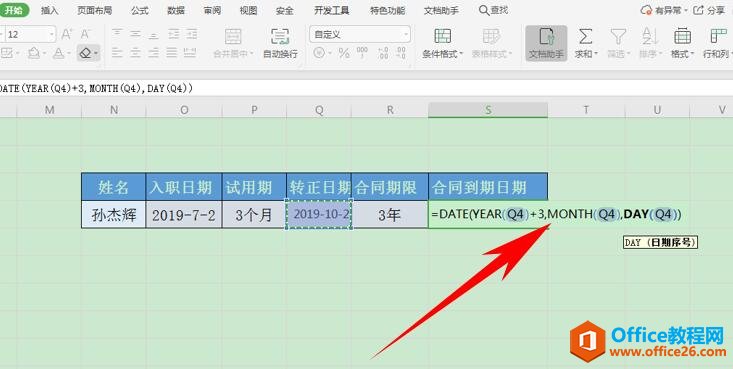Open the 格式 format menu
Screen dimensions: 733x369
[x=683, y=43]
